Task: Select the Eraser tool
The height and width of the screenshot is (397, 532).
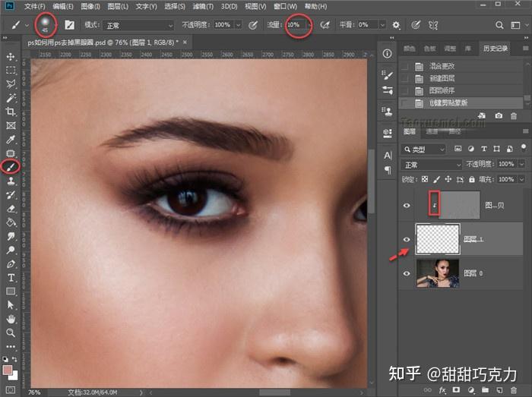Action: pos(11,208)
